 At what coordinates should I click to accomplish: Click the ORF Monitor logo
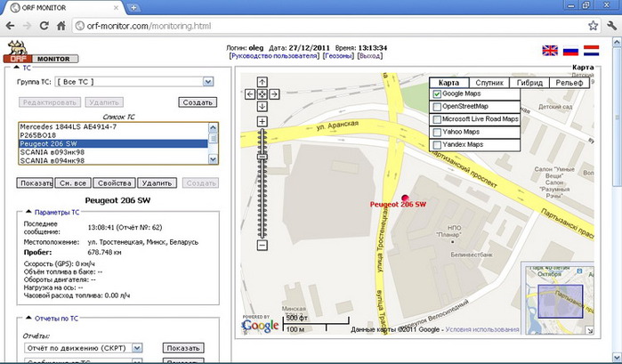point(40,52)
